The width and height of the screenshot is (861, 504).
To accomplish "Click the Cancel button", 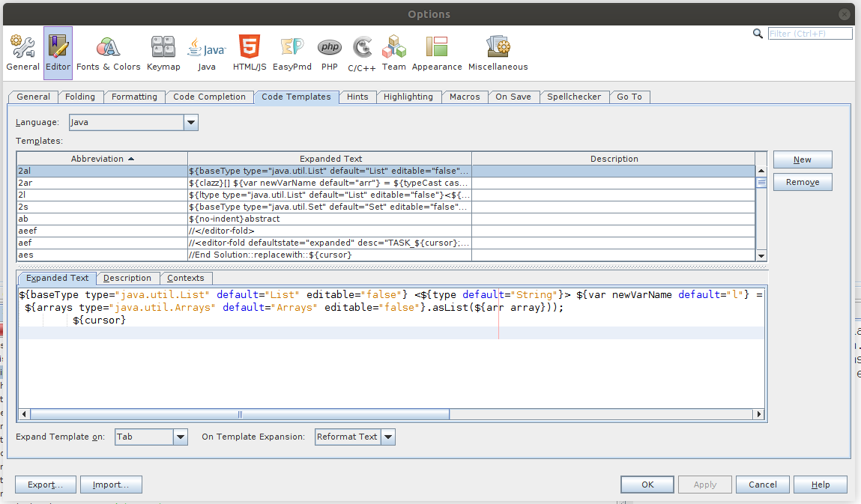I will [763, 485].
